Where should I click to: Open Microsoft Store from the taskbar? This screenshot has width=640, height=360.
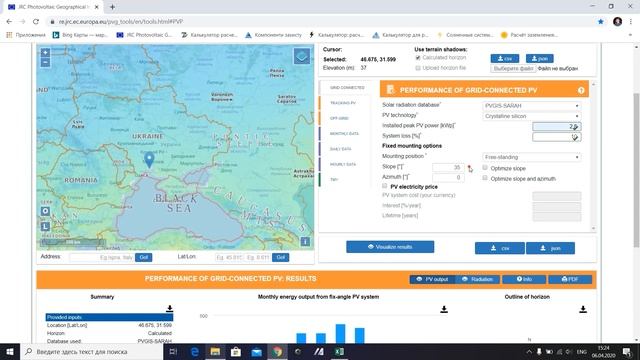[x=236, y=351]
